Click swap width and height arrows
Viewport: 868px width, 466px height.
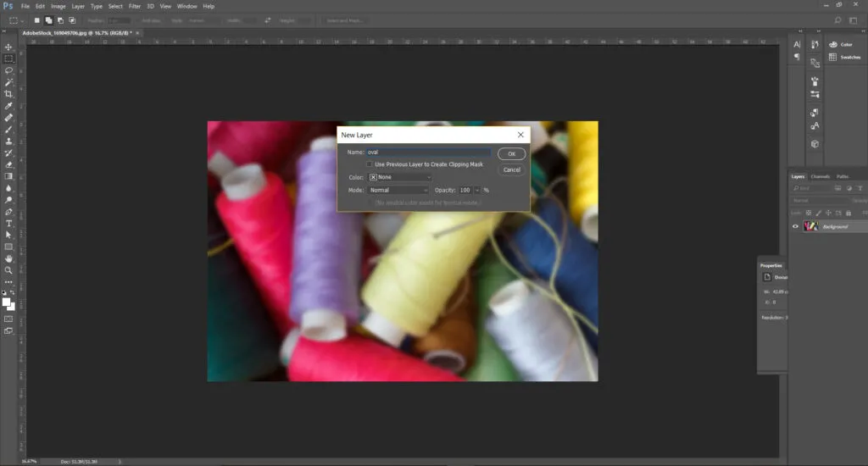268,20
